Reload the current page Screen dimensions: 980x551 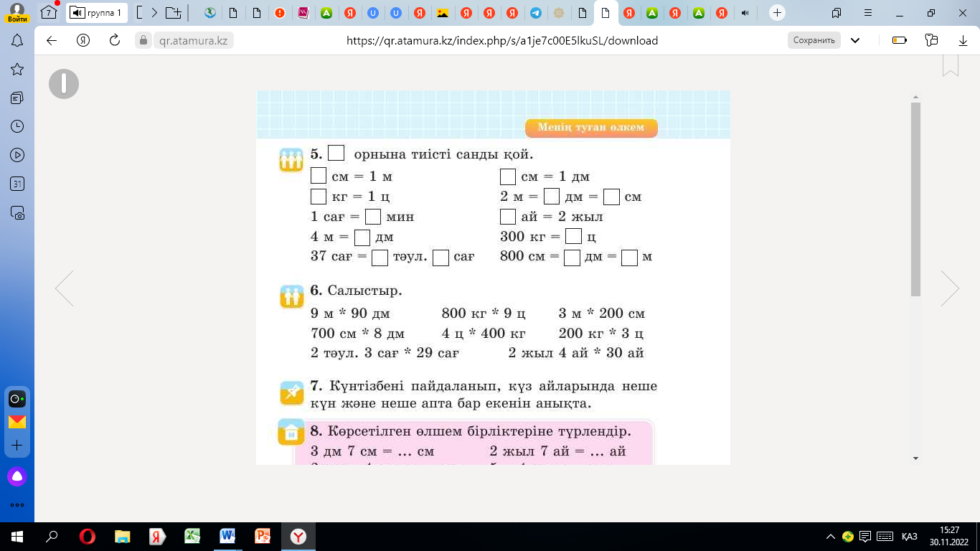(x=114, y=40)
